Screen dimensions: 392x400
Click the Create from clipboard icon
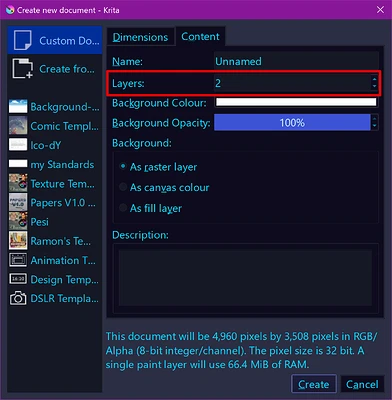coord(23,68)
